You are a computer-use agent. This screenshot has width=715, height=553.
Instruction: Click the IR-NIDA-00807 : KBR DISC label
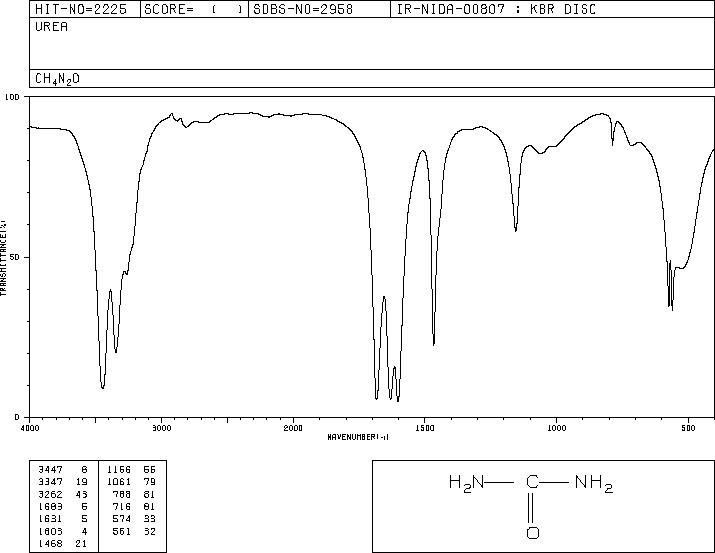496,10
